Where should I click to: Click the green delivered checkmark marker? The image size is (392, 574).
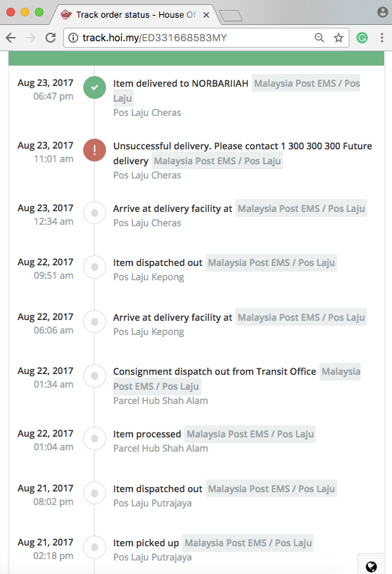click(x=95, y=87)
